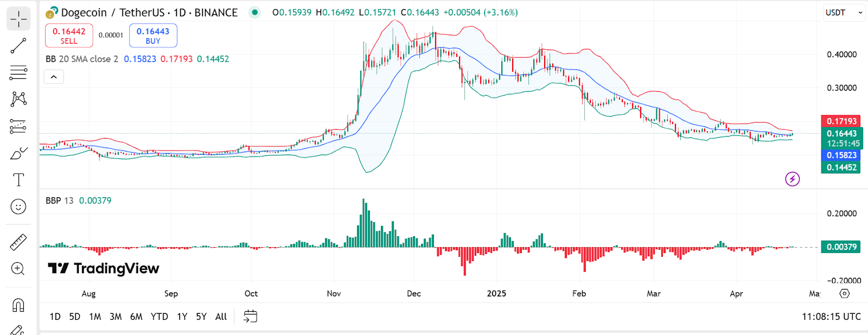Select the 1M time range
Image resolution: width=868 pixels, height=335 pixels.
point(95,317)
